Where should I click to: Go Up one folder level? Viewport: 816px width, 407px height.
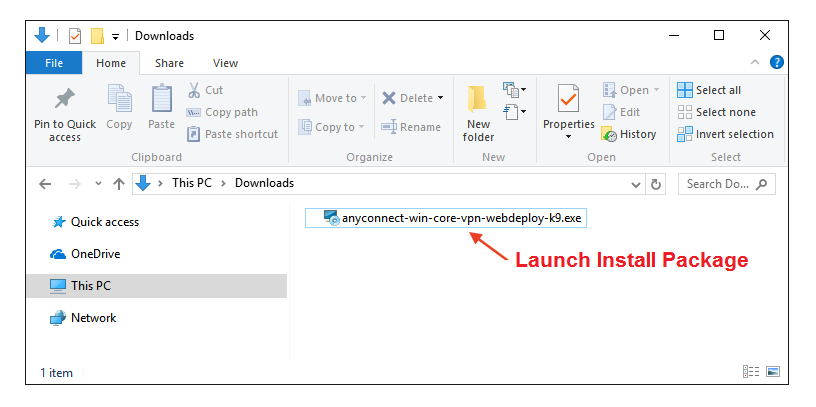click(119, 184)
